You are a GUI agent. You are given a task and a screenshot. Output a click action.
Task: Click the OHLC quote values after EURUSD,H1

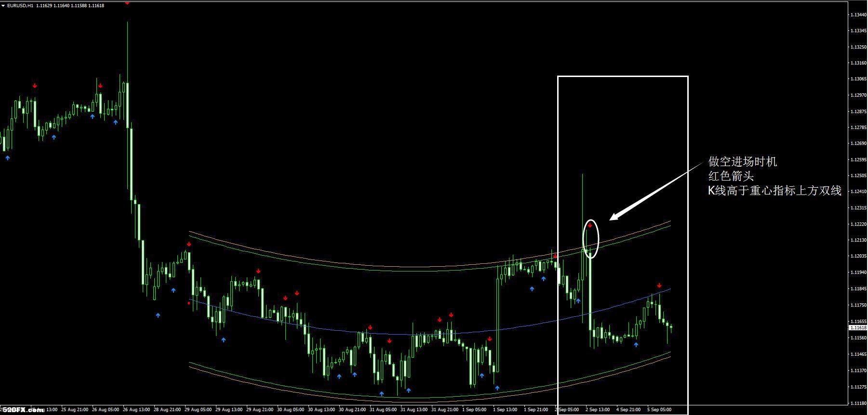69,5
